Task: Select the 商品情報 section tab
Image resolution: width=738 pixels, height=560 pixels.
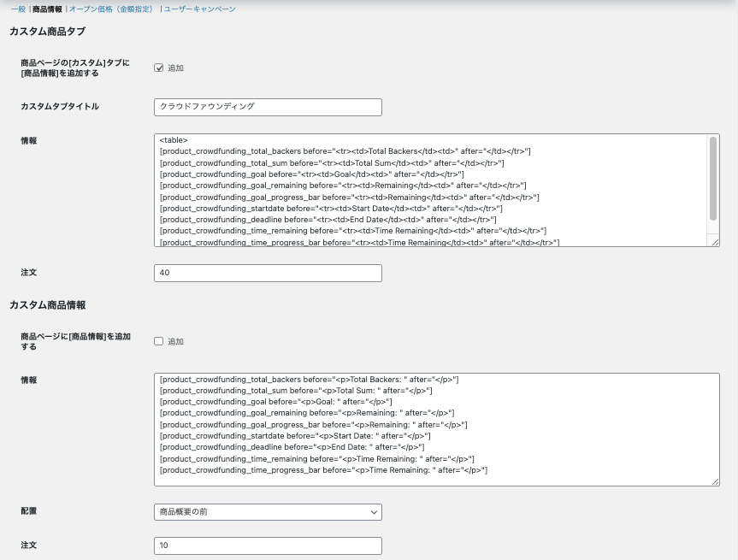Action: pos(47,9)
